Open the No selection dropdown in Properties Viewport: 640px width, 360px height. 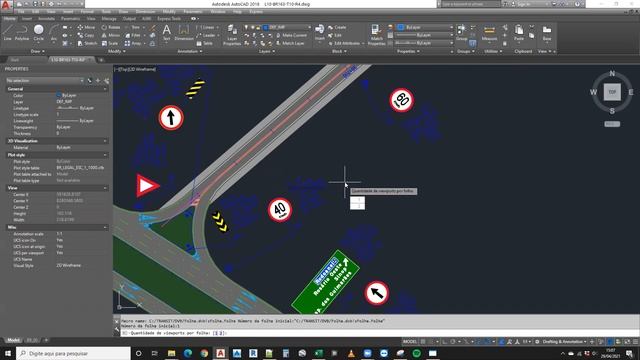point(44,80)
